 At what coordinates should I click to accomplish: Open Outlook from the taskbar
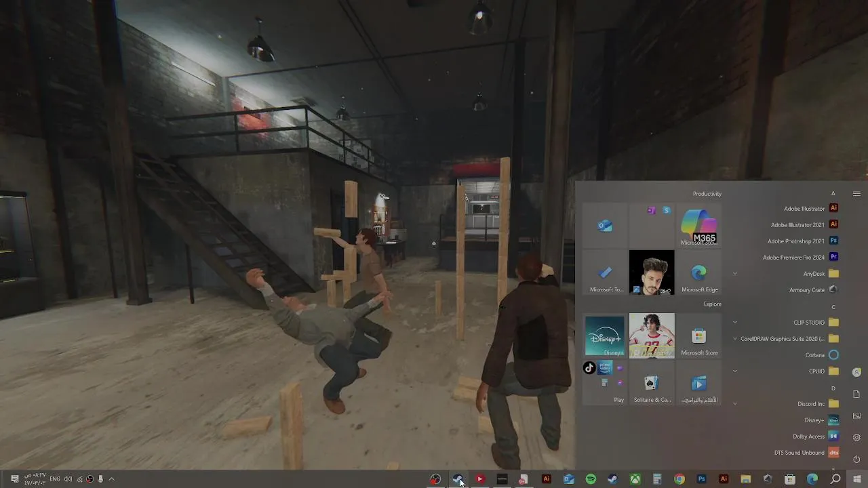point(568,479)
